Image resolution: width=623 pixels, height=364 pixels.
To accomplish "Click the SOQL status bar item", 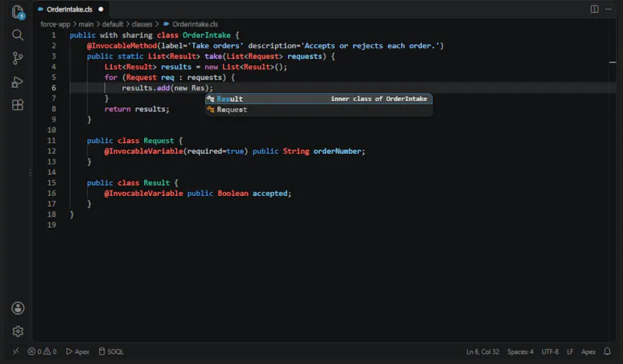I will click(x=111, y=352).
